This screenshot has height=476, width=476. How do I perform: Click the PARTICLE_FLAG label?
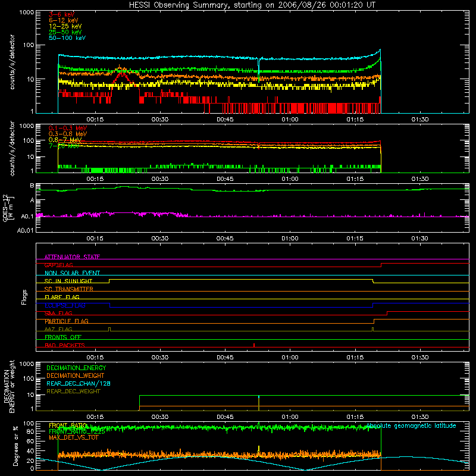(x=67, y=321)
